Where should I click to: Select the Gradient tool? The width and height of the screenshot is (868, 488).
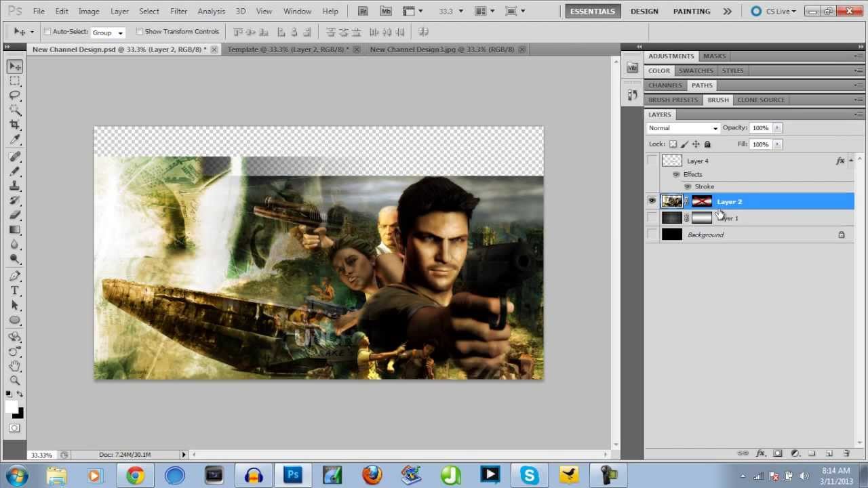click(x=15, y=230)
